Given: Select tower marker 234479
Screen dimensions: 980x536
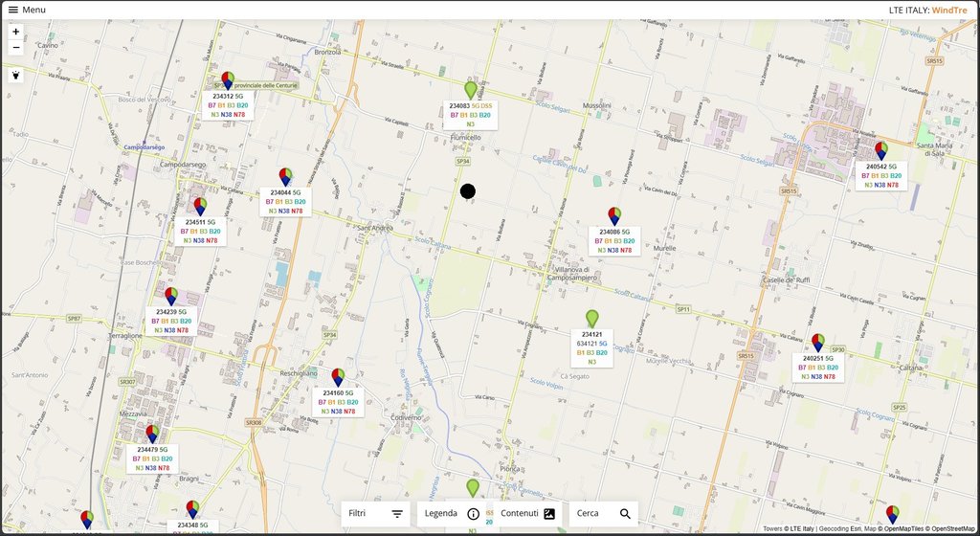Looking at the screenshot, I should tap(152, 435).
